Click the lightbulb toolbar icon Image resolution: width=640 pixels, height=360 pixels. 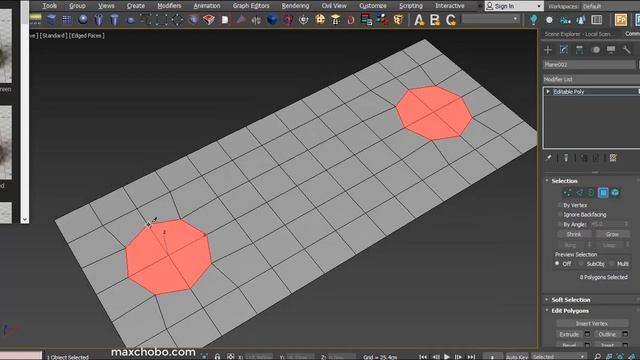tap(533, 20)
